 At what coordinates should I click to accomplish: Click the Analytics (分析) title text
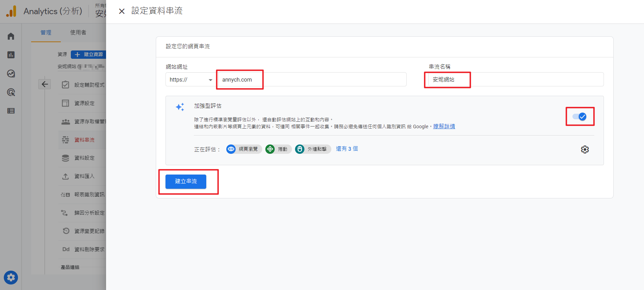click(53, 11)
